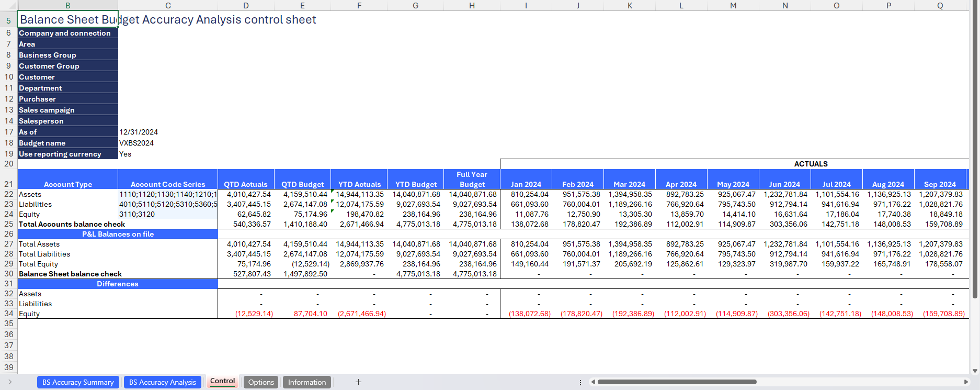Select the As of date cell 12/31/2024

tap(139, 132)
